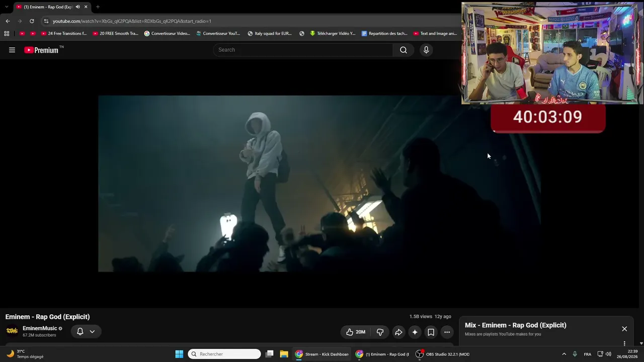Open more actions three-dot menu
Viewport: 644px width, 362px height.
point(447,332)
